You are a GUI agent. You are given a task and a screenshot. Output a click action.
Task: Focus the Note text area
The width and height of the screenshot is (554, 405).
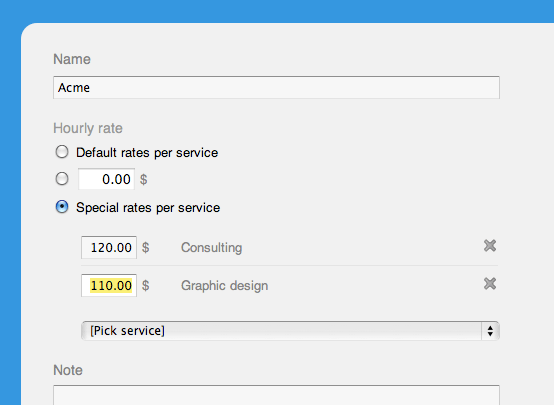276,395
